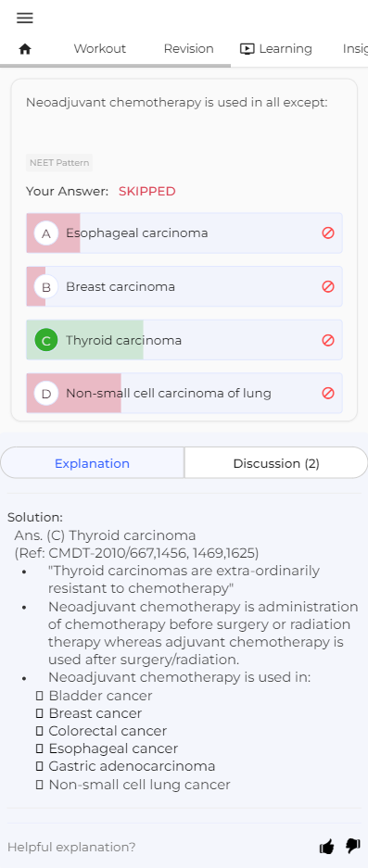Switch to the Revision tab
The height and width of the screenshot is (868, 368).
click(188, 49)
